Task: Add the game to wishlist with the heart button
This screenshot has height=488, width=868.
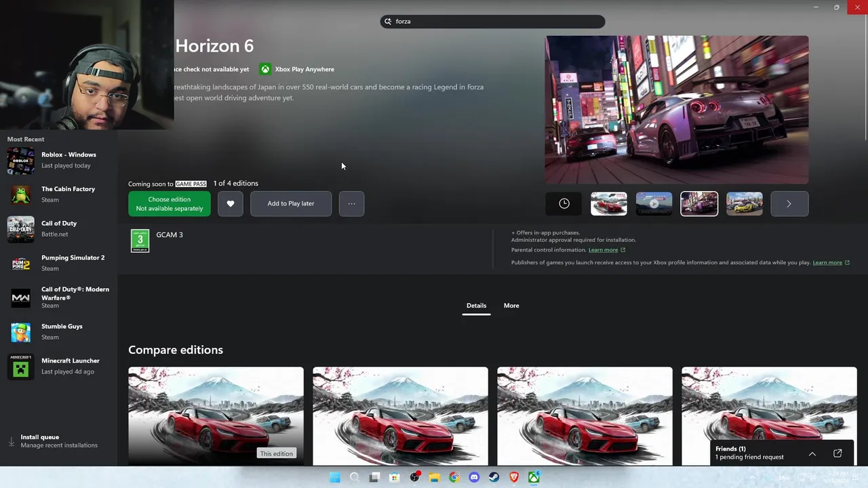Action: pyautogui.click(x=231, y=203)
